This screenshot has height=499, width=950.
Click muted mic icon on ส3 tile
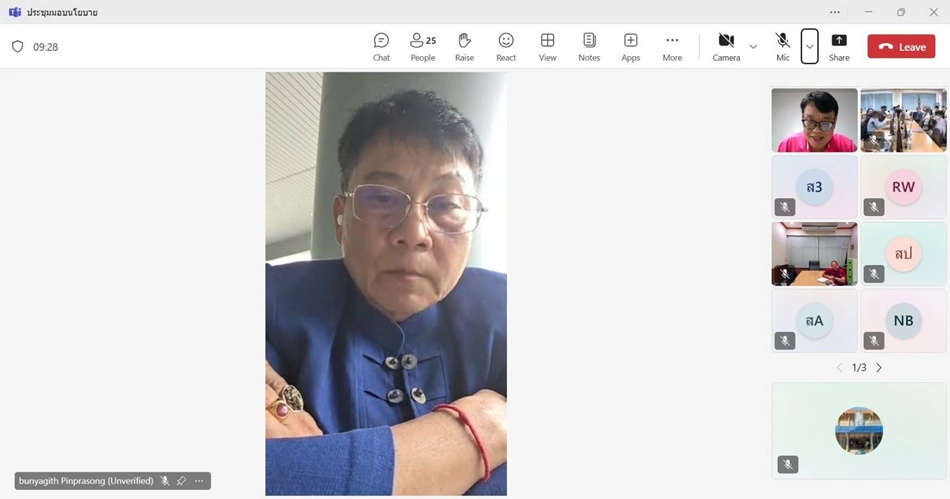coord(785,207)
